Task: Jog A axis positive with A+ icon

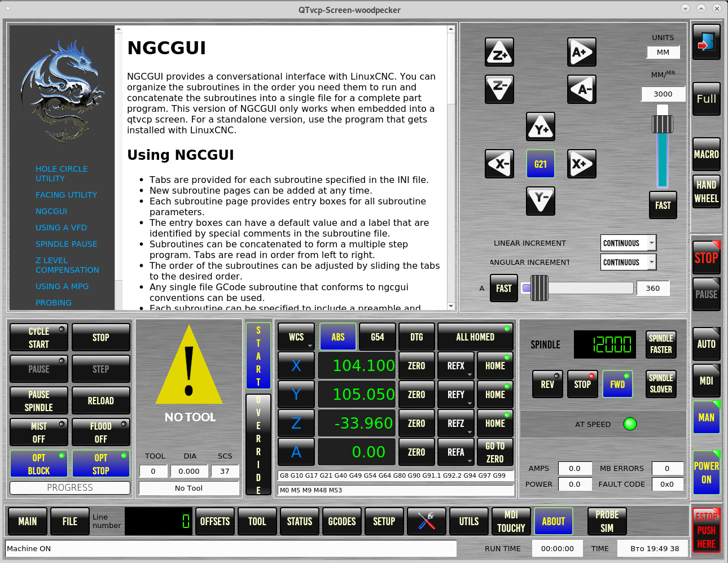Action: 582,53
